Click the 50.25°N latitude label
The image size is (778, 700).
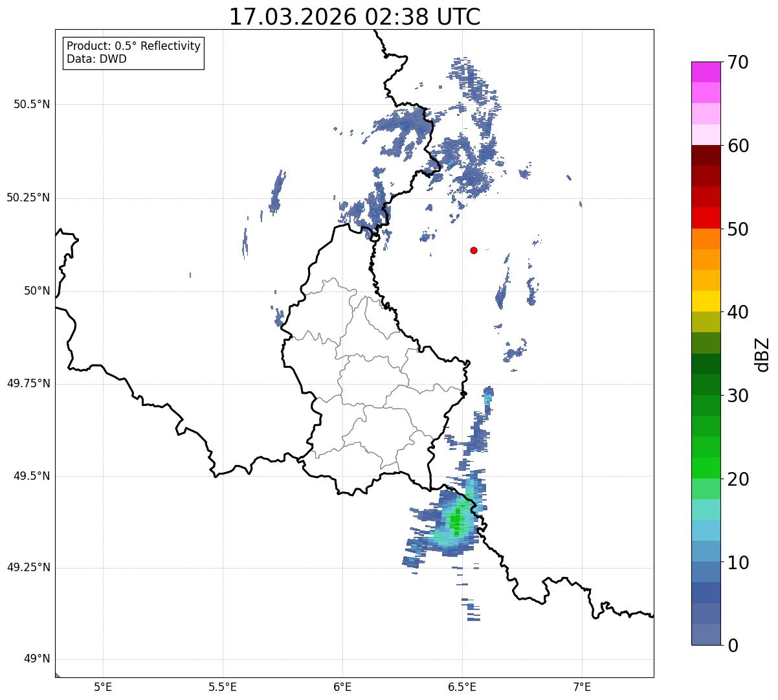[x=28, y=198]
